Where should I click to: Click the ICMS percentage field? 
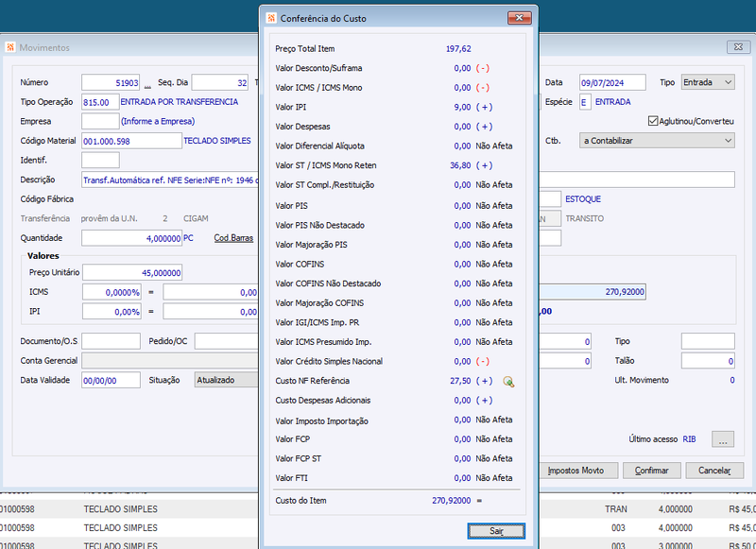tap(112, 292)
